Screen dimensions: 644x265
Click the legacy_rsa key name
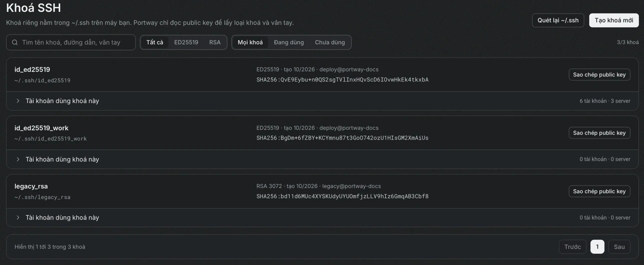tap(31, 186)
